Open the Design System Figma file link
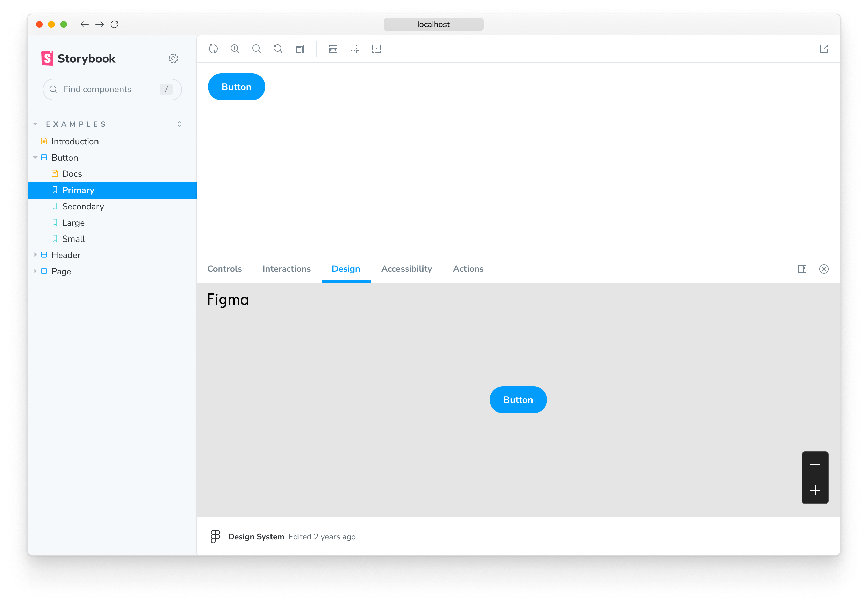The width and height of the screenshot is (868, 603). point(256,536)
